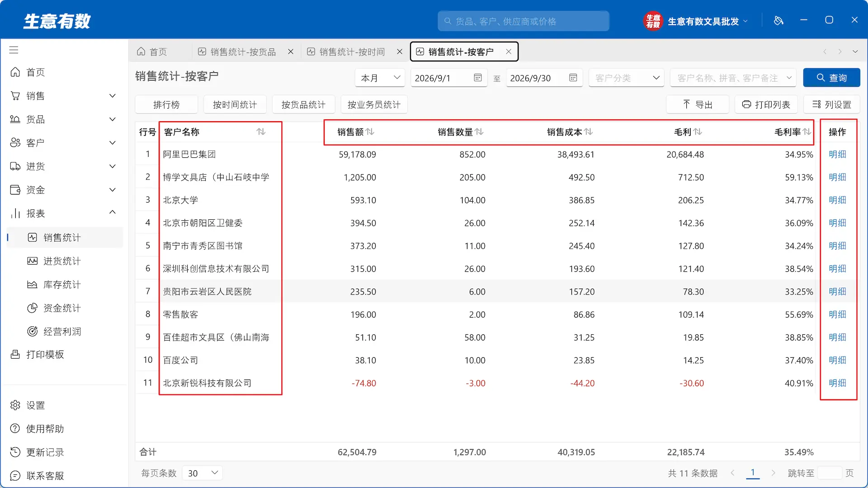Screen dimensions: 868x488
Task: Click the 排行榜 button
Action: [166, 104]
